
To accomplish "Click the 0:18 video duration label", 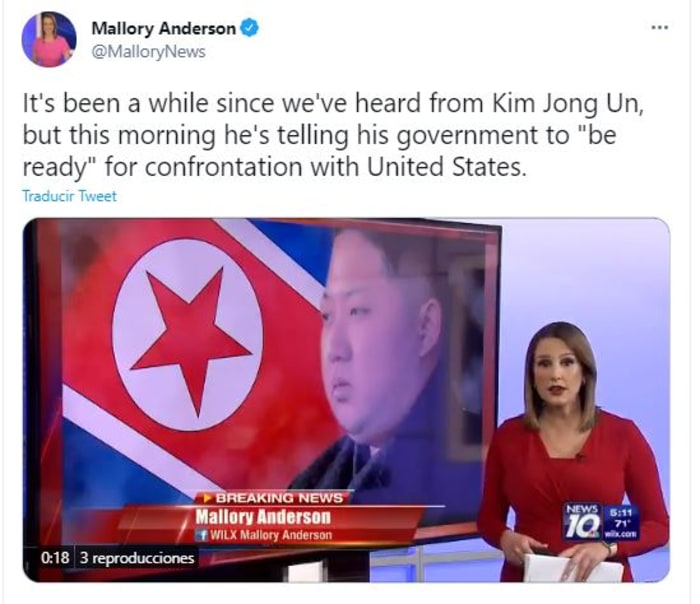I will pos(55,558).
